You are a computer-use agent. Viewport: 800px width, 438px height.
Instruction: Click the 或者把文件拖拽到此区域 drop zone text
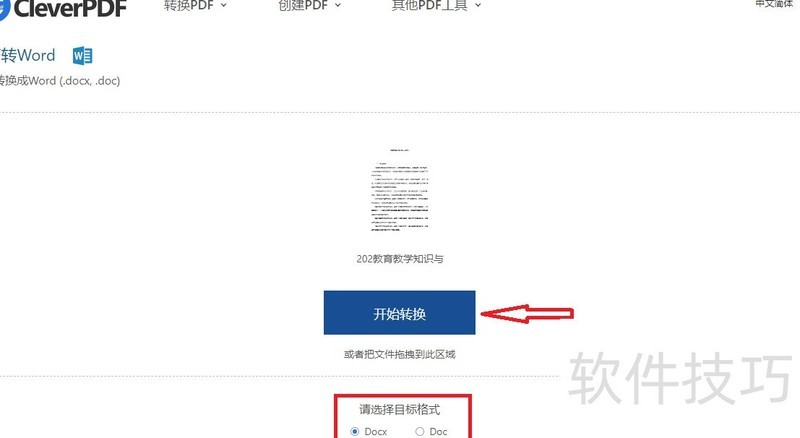coord(399,354)
